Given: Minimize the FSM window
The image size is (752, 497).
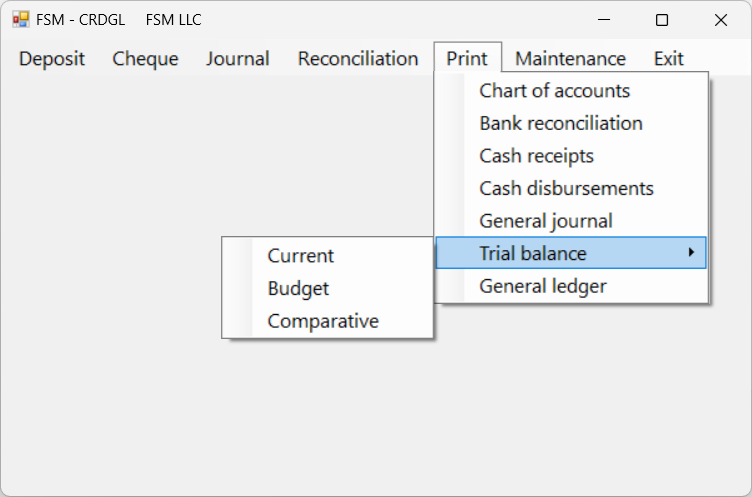Looking at the screenshot, I should pyautogui.click(x=603, y=19).
